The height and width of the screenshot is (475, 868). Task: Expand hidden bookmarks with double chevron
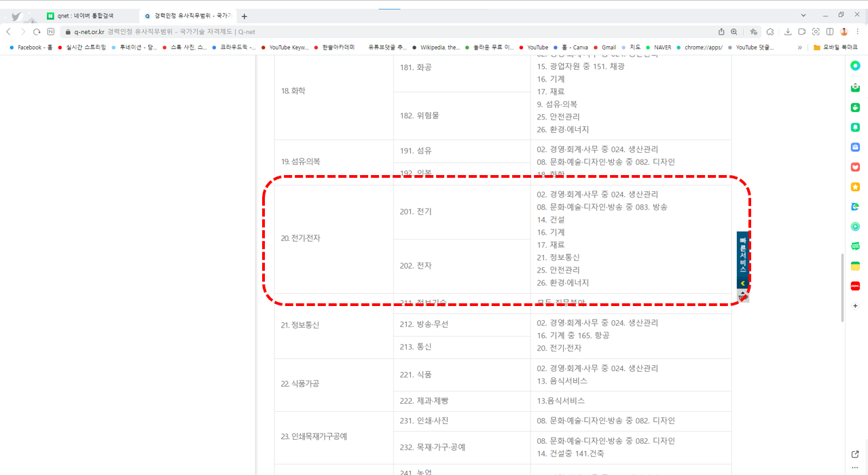click(799, 47)
